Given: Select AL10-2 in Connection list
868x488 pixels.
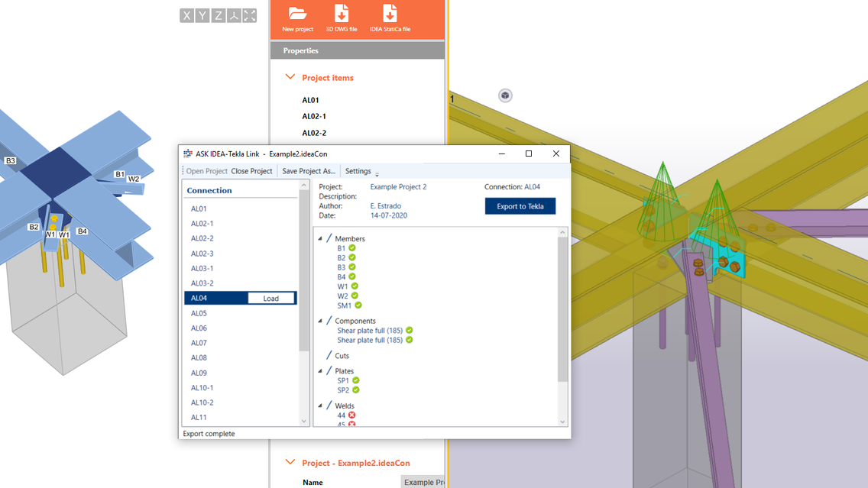Looking at the screenshot, I should click(x=202, y=402).
